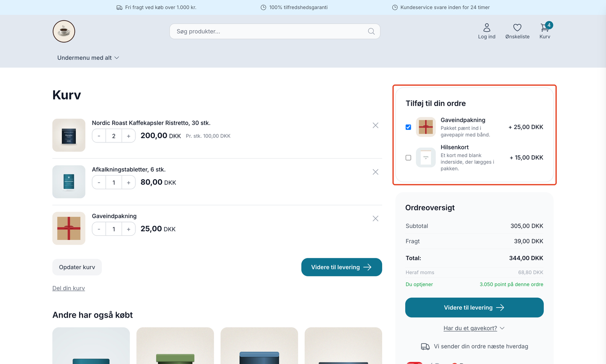The image size is (606, 364).
Task: Click the Hilsenkort add-on image
Action: pos(426,158)
